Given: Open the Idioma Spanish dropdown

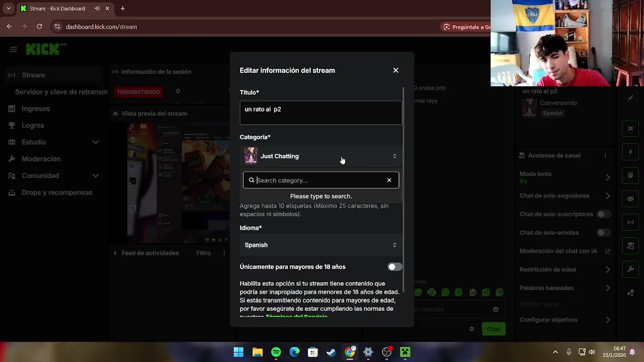Looking at the screenshot, I should tap(321, 245).
